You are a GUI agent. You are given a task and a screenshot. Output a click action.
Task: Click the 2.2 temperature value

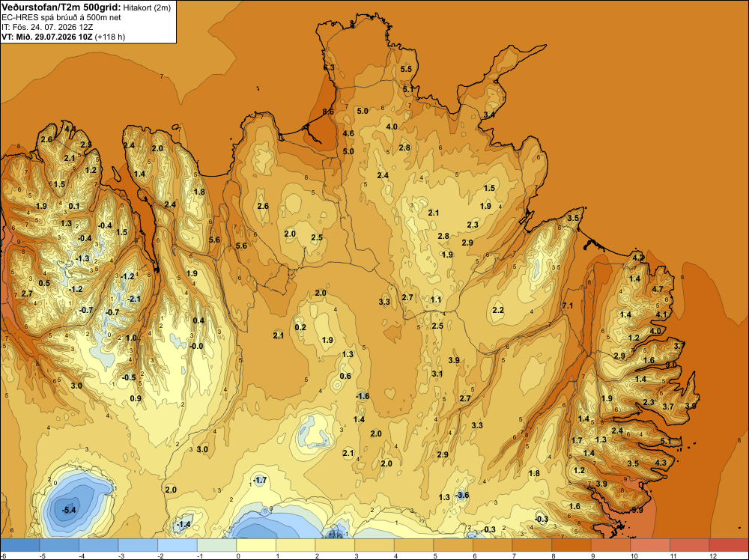pyautogui.click(x=498, y=310)
